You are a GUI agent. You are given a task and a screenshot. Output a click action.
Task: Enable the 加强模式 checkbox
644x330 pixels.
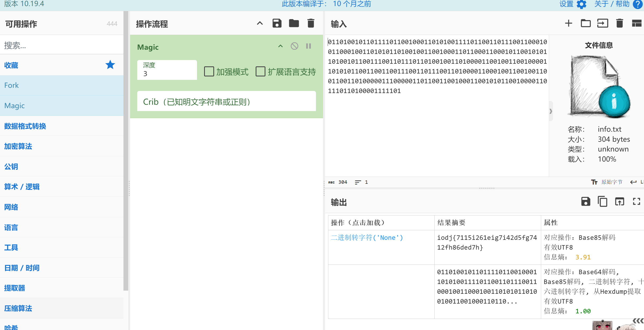[x=209, y=72]
